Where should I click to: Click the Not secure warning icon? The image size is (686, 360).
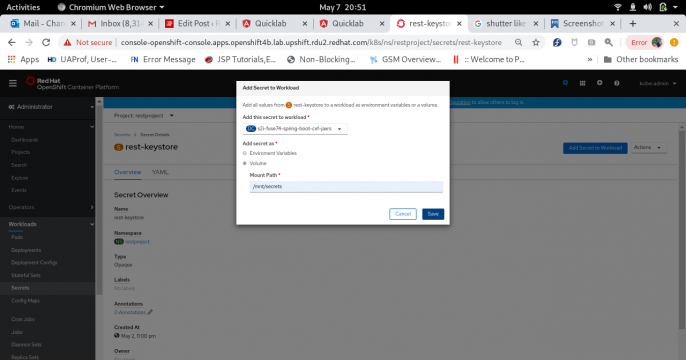tap(67, 42)
